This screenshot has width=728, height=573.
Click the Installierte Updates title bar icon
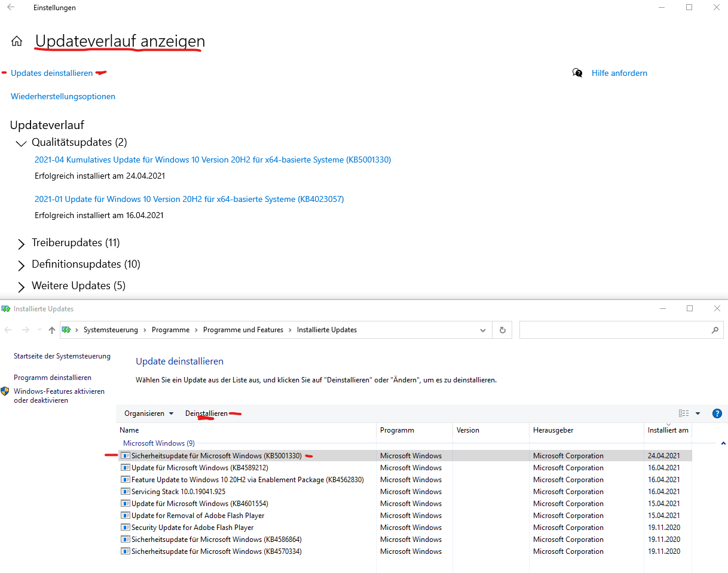[6, 309]
